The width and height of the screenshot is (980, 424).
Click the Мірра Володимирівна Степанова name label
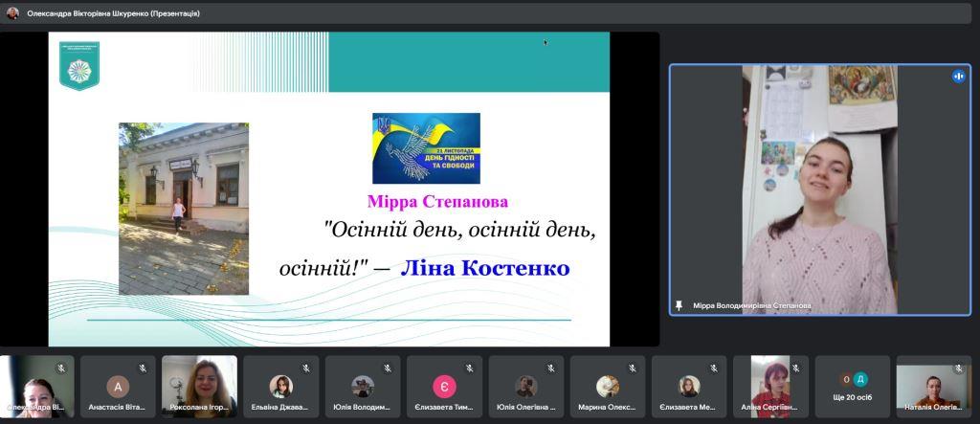751,306
